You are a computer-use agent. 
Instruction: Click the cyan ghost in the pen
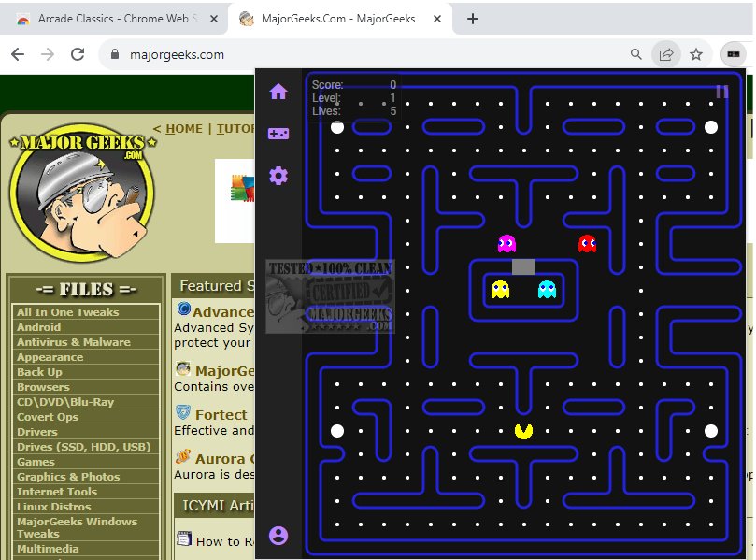tap(547, 290)
